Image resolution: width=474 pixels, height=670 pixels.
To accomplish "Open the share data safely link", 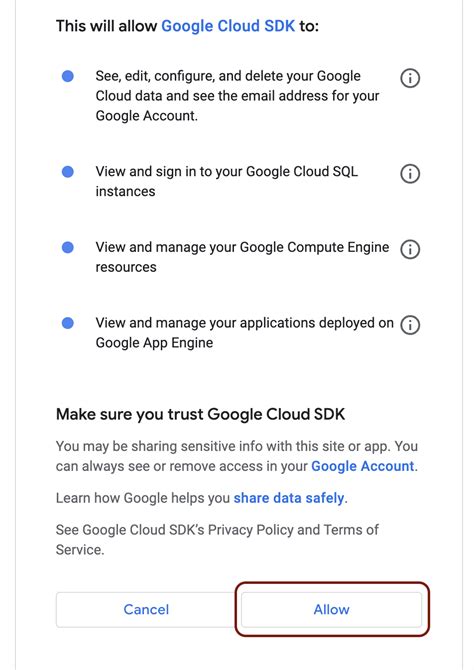I will (289, 498).
